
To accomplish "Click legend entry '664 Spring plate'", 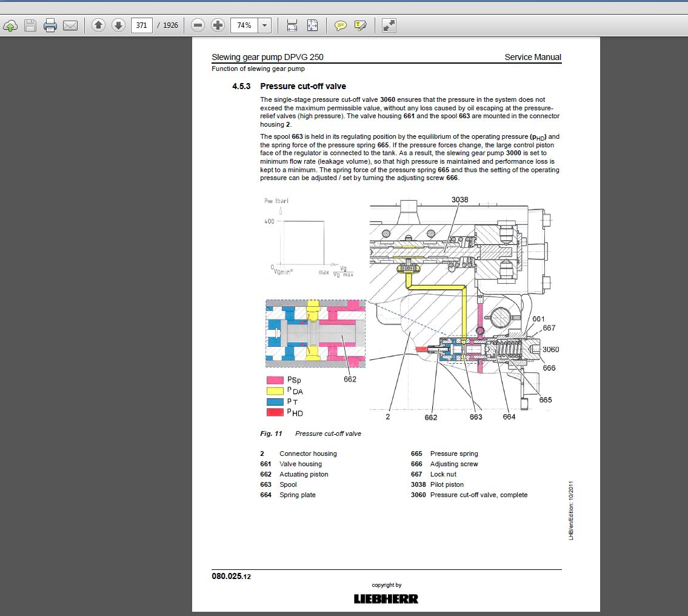I will 288,495.
